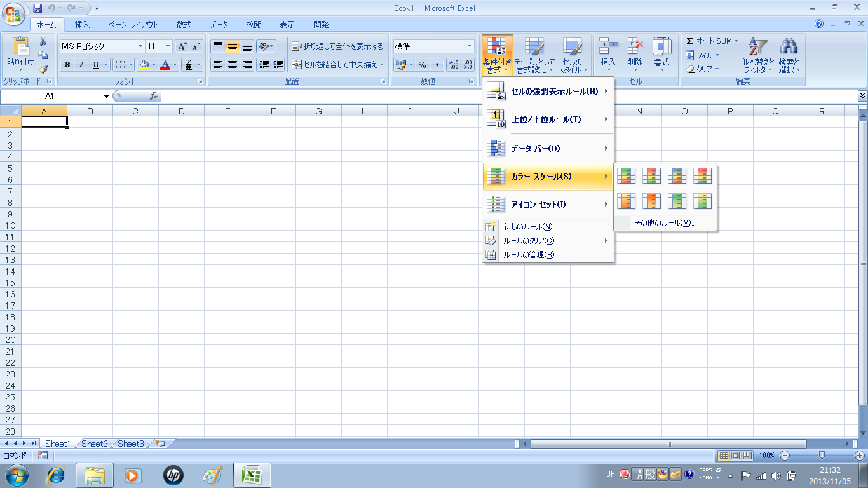The image size is (868, 488).
Task: Expand the font size dropdown
Action: [168, 46]
